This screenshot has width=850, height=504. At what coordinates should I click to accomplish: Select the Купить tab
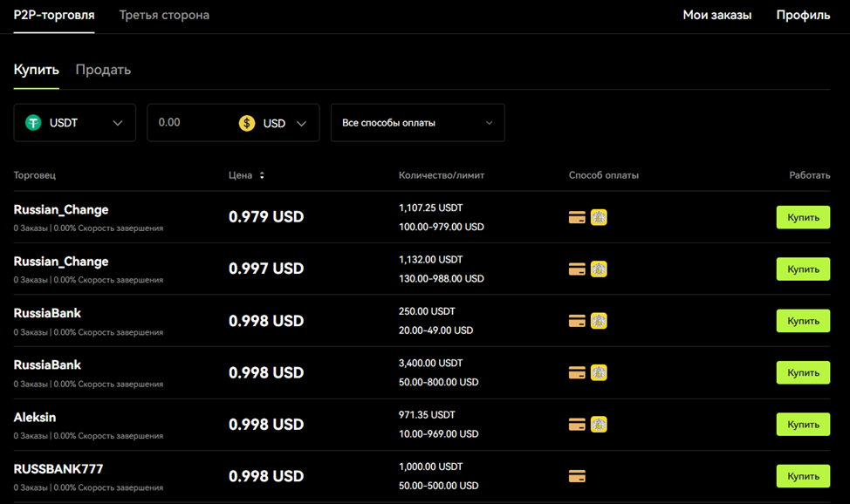click(x=36, y=70)
